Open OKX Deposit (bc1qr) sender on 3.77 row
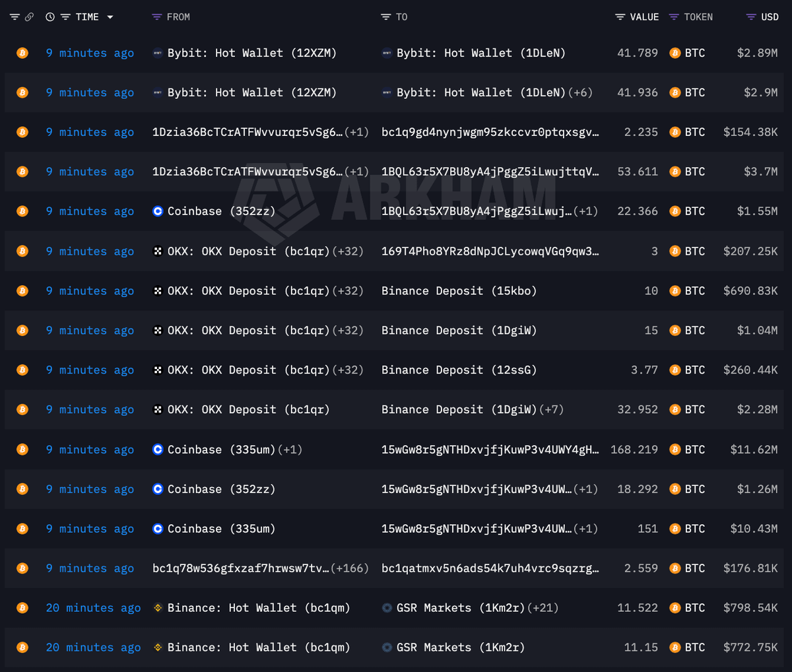Image resolution: width=792 pixels, height=672 pixels. (248, 370)
